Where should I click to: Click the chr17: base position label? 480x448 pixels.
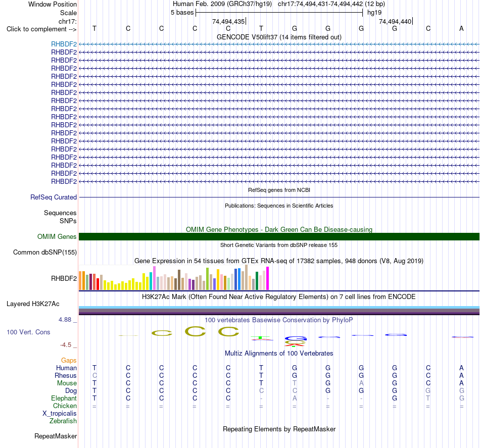67,21
